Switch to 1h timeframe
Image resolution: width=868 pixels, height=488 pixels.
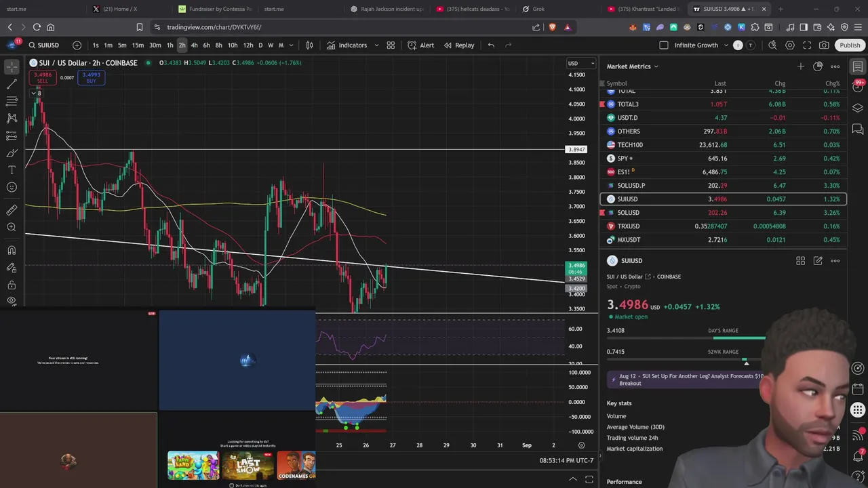pyautogui.click(x=170, y=45)
